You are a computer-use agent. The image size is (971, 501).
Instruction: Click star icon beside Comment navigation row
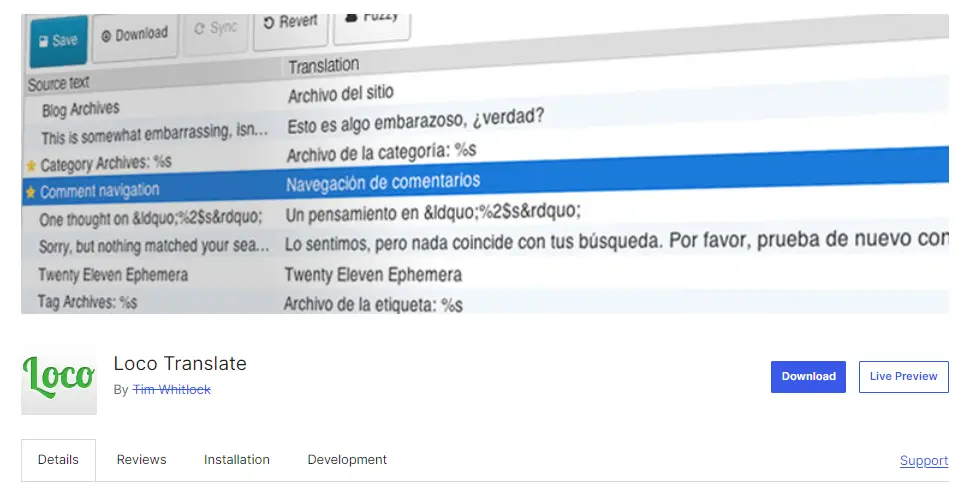(30, 193)
